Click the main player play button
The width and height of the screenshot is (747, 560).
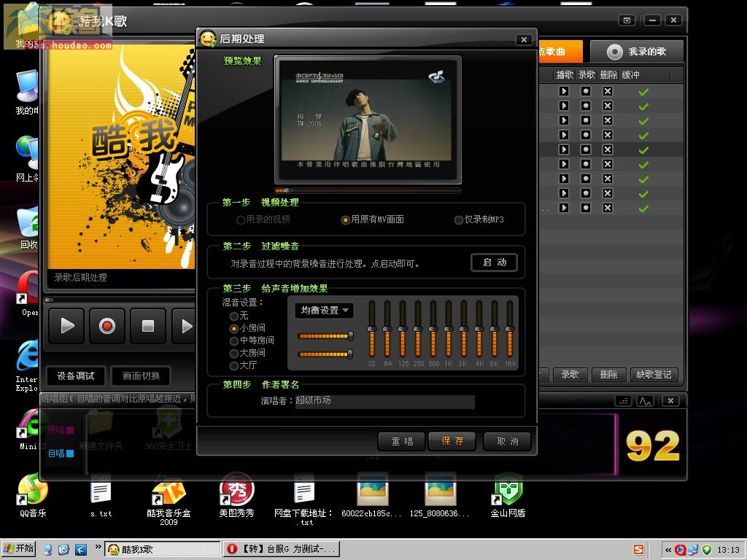66,326
